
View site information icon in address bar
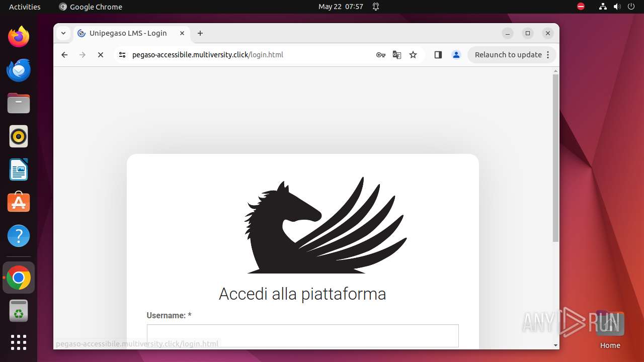click(x=122, y=55)
